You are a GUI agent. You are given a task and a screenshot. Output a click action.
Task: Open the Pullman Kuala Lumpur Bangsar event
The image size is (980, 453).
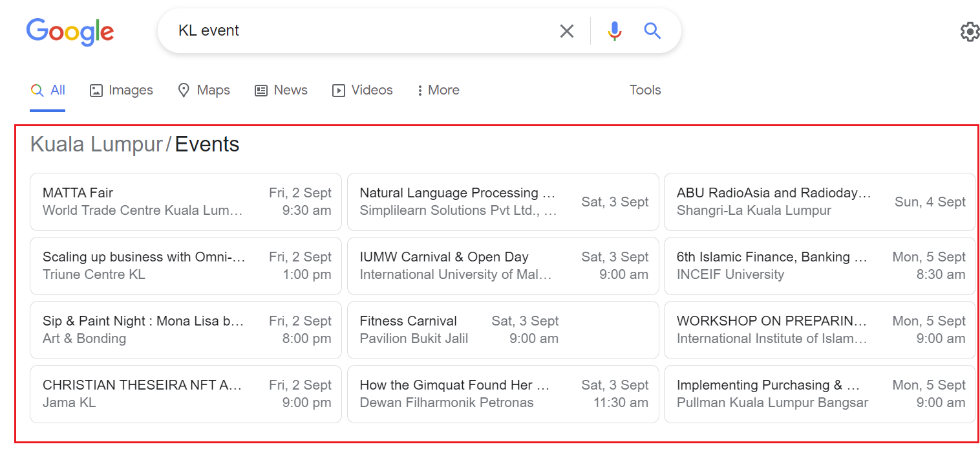(x=820, y=394)
